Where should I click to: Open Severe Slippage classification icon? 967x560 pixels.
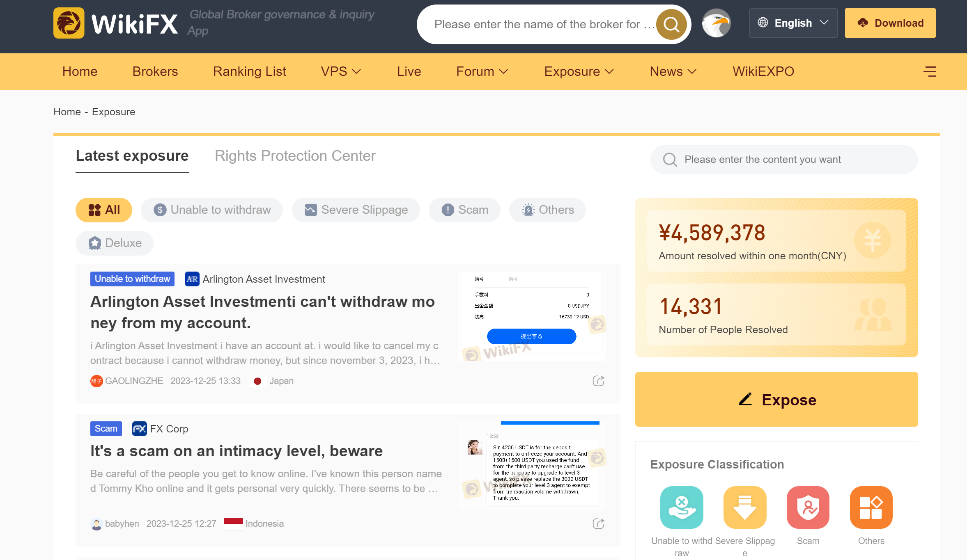[745, 507]
